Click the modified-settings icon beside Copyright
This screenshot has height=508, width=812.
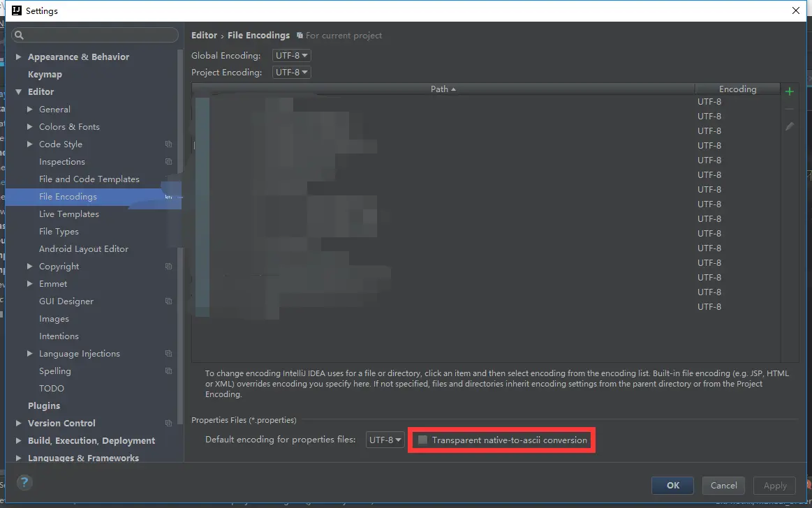coord(168,266)
